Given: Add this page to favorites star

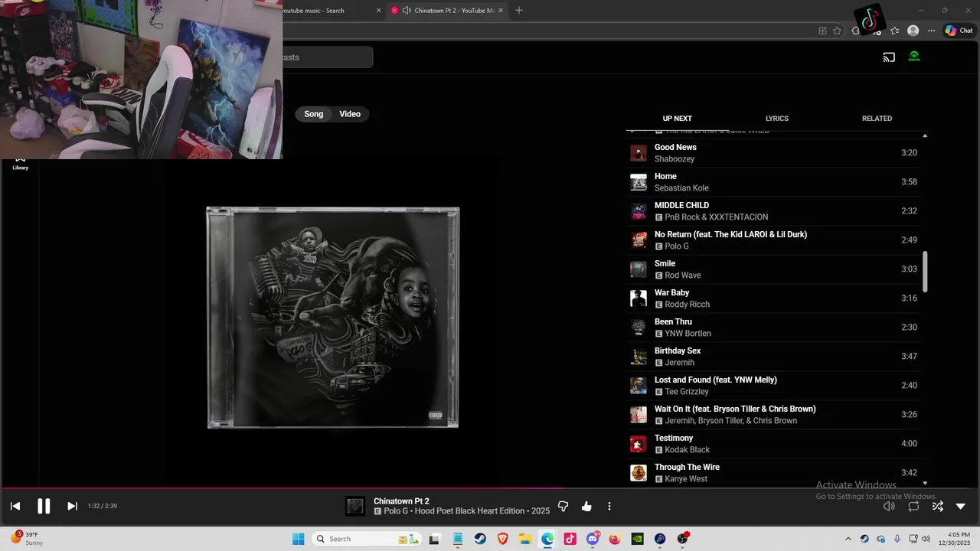Looking at the screenshot, I should [x=837, y=31].
